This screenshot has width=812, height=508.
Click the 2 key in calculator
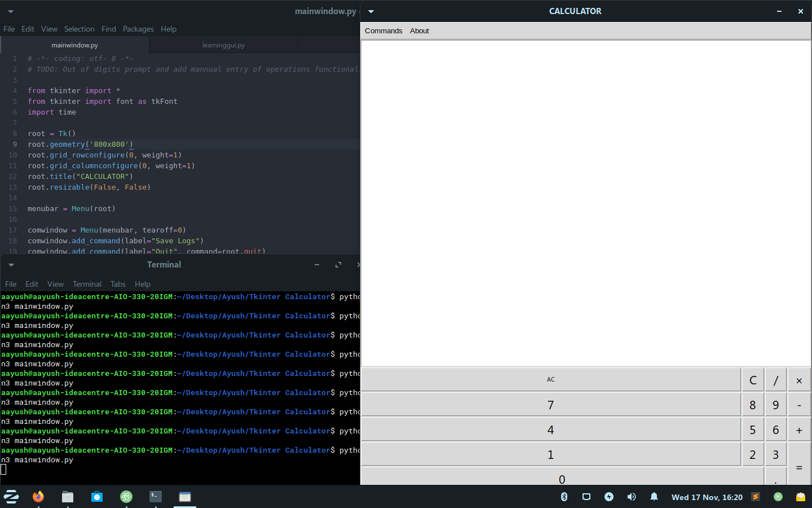753,454
